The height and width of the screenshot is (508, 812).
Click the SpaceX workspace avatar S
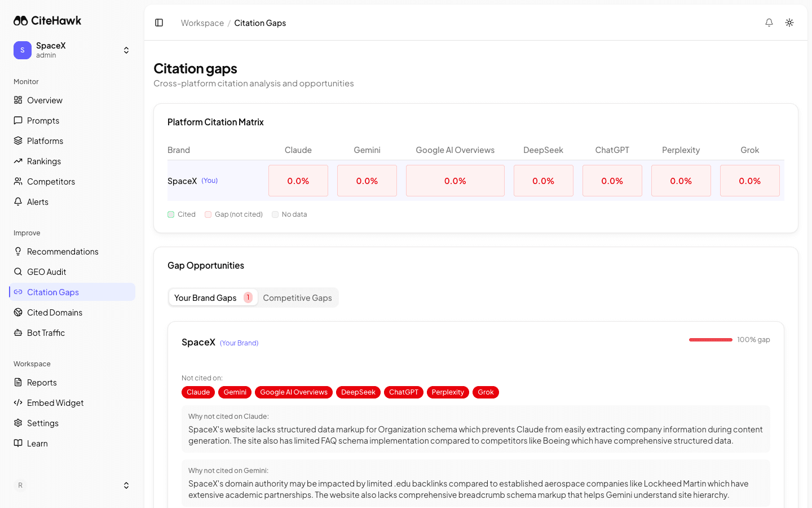click(23, 50)
